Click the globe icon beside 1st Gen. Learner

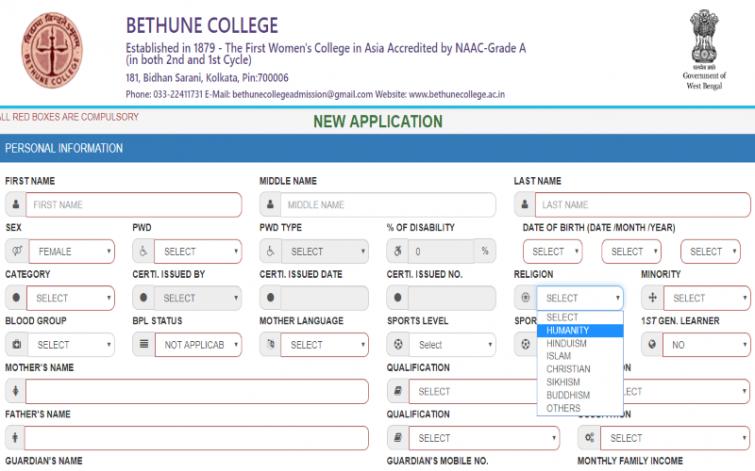(652, 345)
